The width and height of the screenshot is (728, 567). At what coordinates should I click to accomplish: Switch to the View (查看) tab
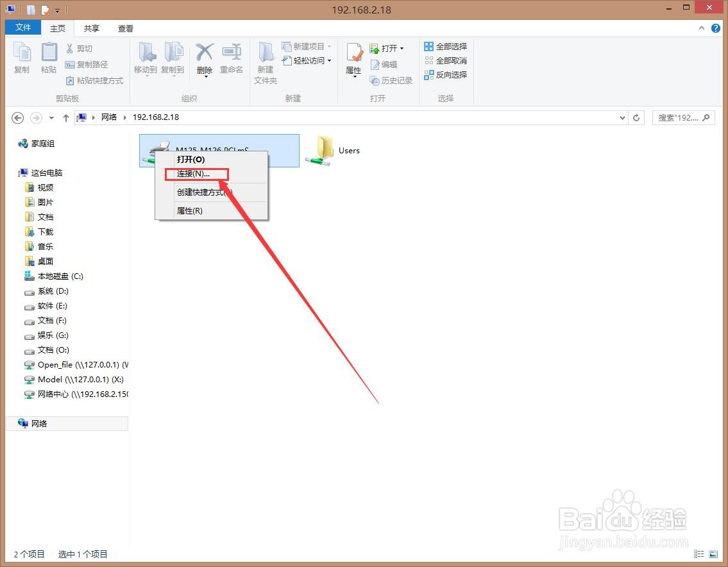click(125, 29)
